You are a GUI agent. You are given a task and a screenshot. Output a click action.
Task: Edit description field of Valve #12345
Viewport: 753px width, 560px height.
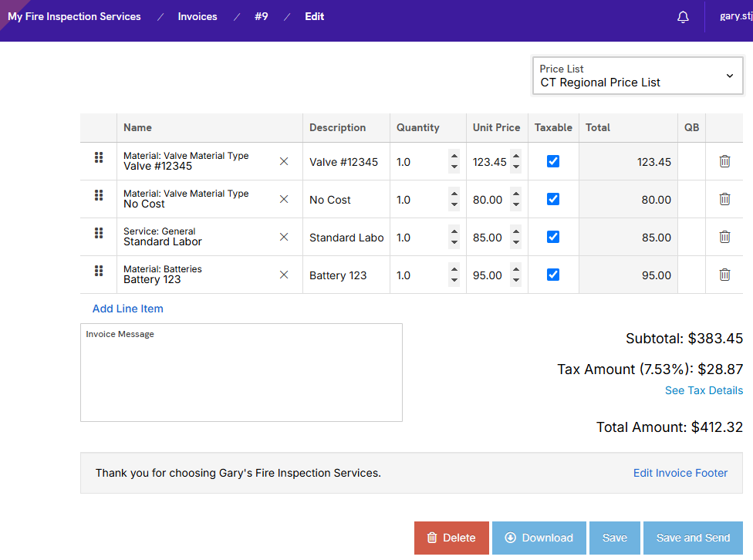click(346, 162)
